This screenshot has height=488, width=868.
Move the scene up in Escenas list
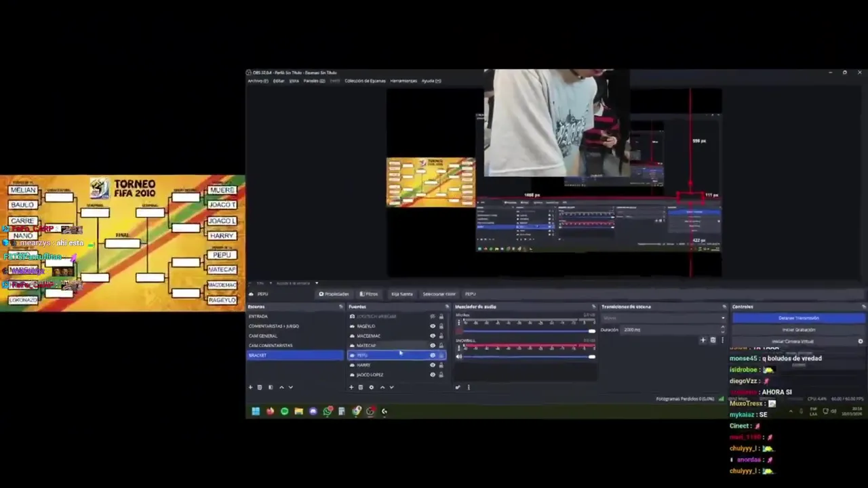[281, 387]
